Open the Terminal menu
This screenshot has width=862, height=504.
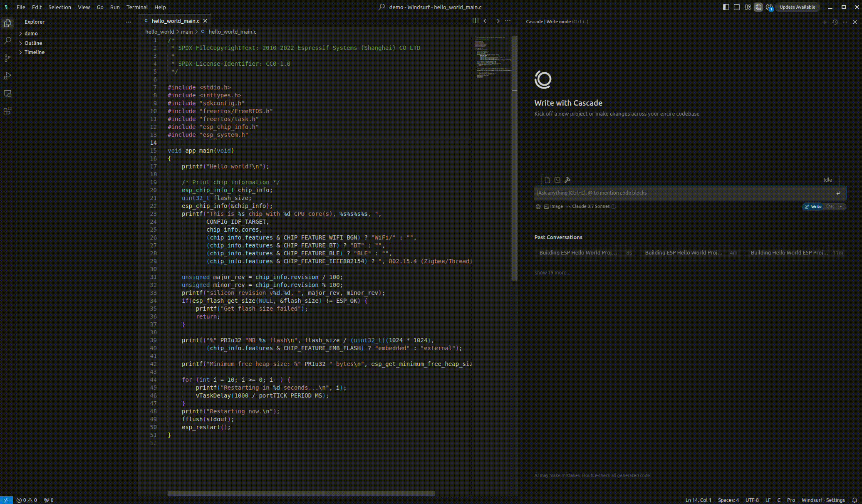137,7
